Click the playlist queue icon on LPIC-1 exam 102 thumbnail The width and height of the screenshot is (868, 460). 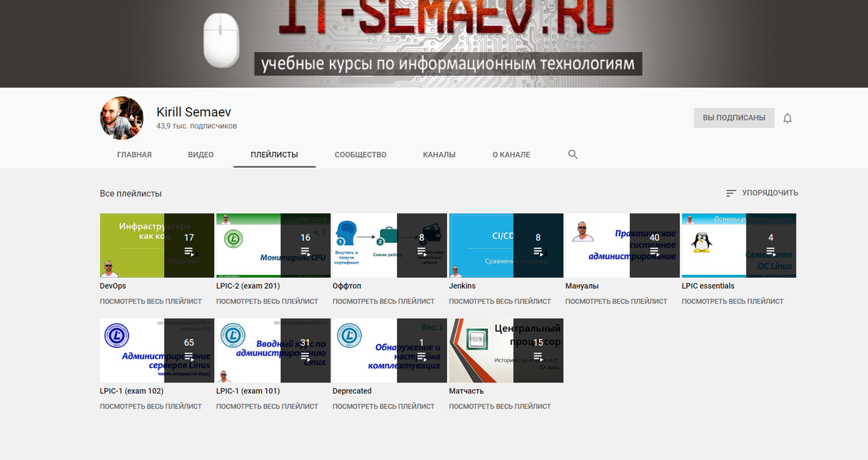(189, 357)
